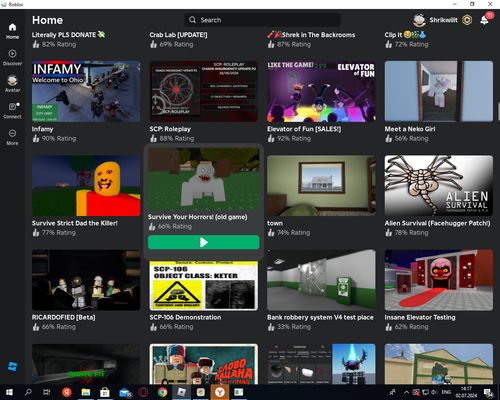Click the Meet a Neko Girl title
Image resolution: width=500 pixels, height=400 pixels.
coord(410,129)
